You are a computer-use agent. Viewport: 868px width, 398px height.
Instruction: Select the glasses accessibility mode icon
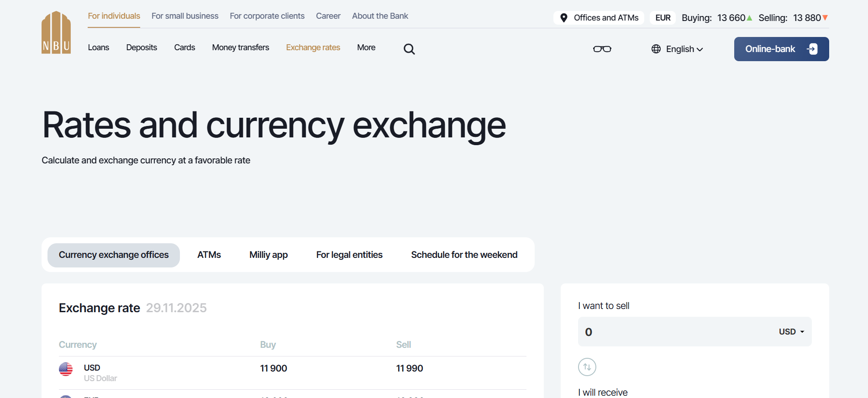[x=602, y=48]
